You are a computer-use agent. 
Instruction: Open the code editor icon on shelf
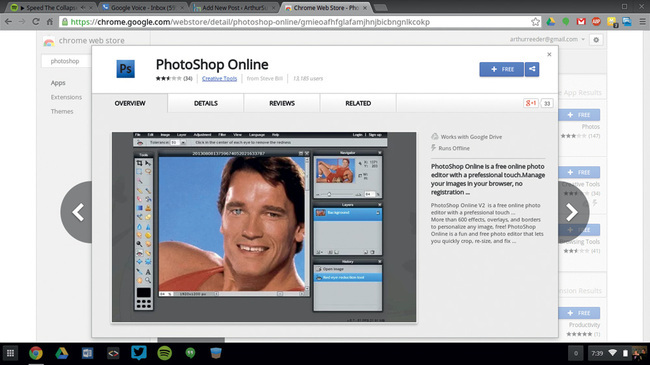point(113,353)
